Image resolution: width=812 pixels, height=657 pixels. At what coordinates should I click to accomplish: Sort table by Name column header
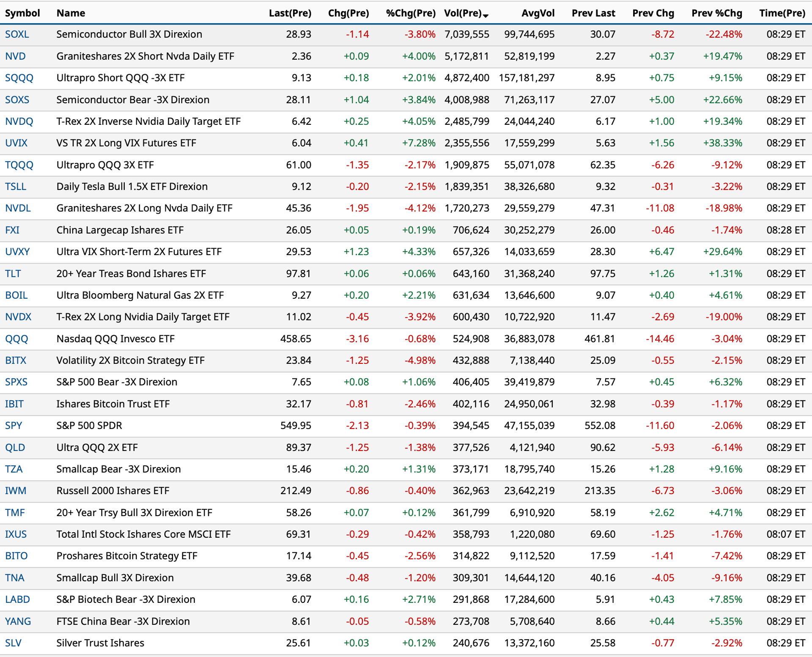coord(71,13)
